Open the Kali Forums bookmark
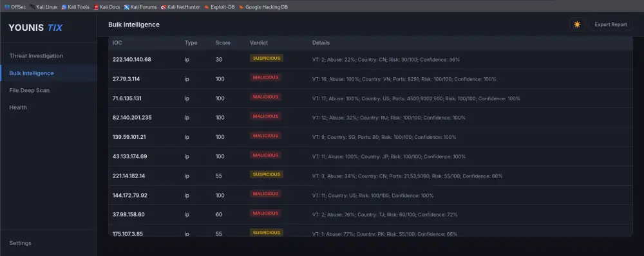This screenshot has height=256, width=644. tap(140, 7)
